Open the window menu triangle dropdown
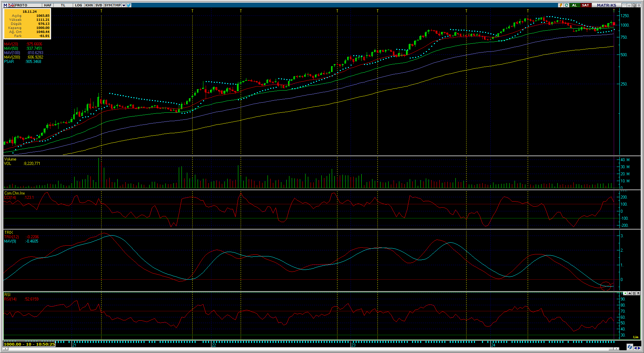The height and width of the screenshot is (353, 644). tap(625, 5)
